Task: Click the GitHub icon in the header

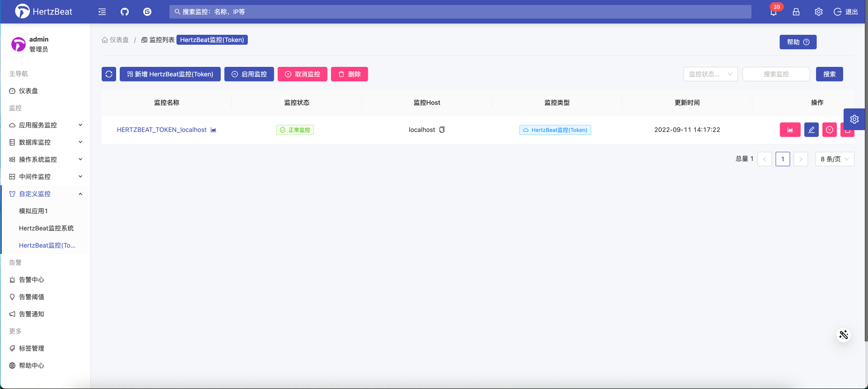Action: 125,12
